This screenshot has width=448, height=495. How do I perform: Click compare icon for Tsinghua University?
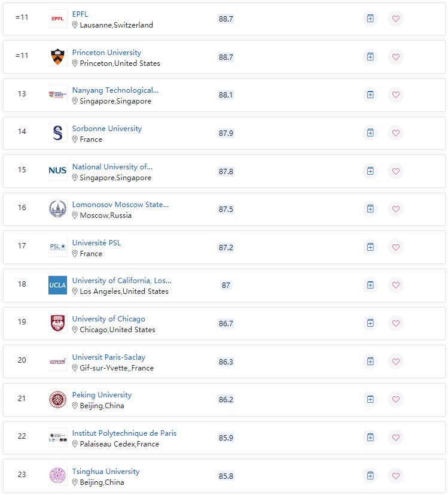(370, 476)
